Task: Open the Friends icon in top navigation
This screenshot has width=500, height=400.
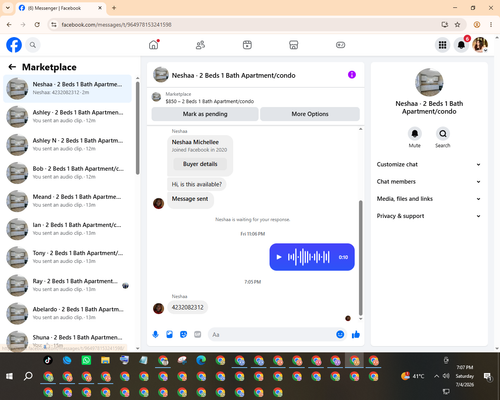Action: pos(200,45)
